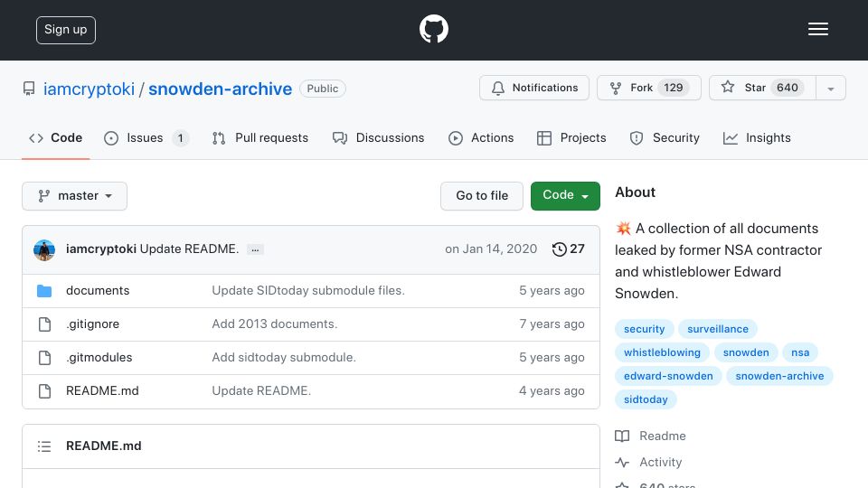
Task: Click the Readme book icon
Action: (622, 436)
